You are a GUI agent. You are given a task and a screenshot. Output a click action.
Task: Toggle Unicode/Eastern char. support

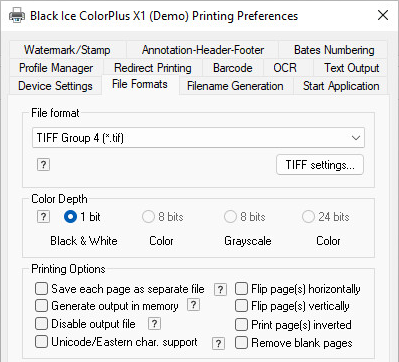pos(41,342)
